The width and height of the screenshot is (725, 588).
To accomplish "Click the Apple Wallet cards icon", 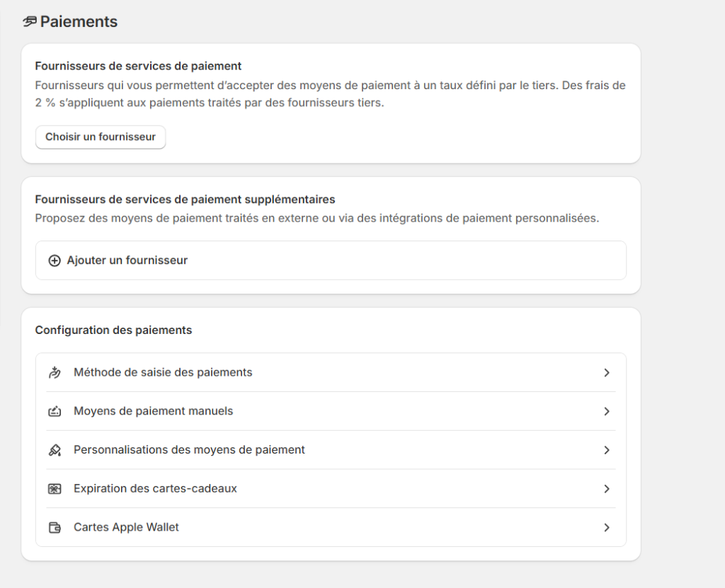I will (55, 527).
